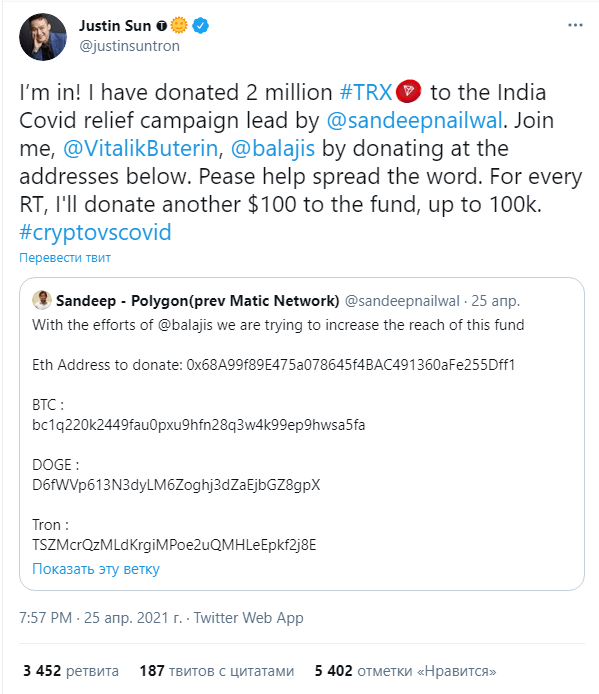Screen dimensions: 599x694
Task: Open the 187 твитов с цитатами list
Action: (217, 671)
